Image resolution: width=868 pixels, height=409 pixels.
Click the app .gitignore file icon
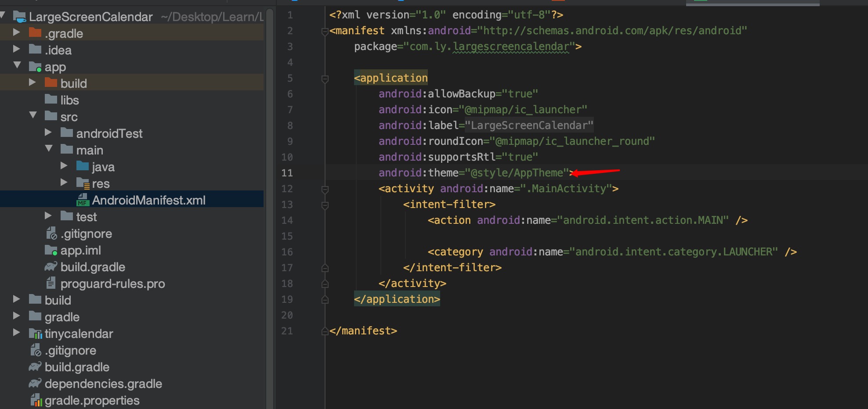click(52, 233)
